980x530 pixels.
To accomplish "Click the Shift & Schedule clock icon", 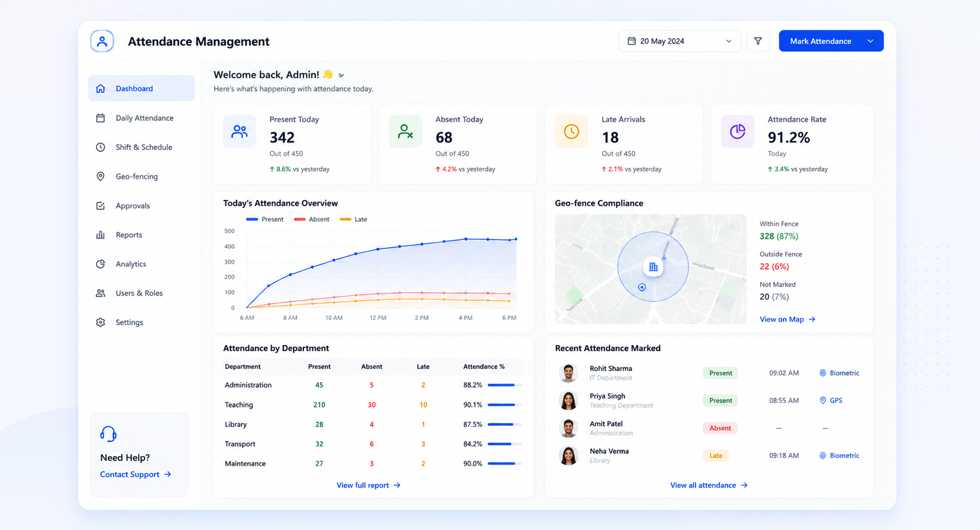I will click(x=101, y=147).
